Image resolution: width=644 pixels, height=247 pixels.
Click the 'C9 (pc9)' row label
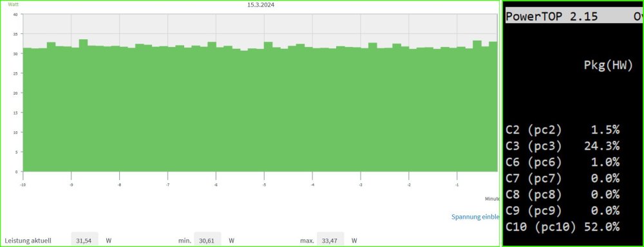click(533, 210)
